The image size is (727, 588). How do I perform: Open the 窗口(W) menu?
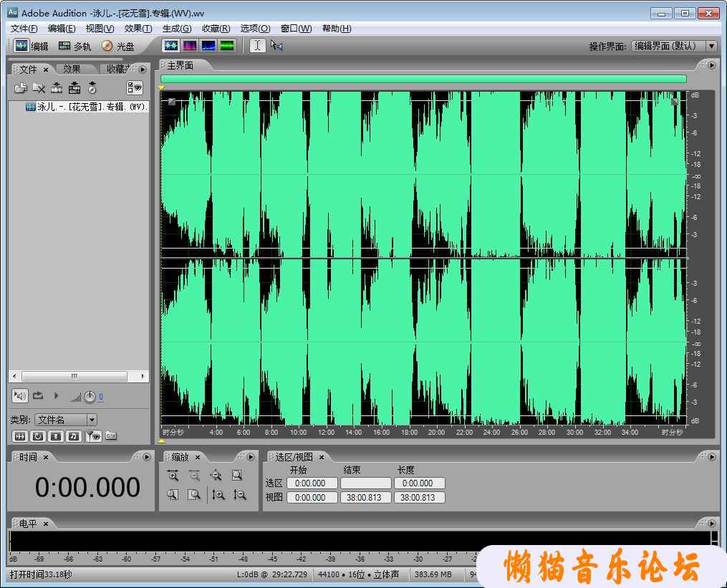pos(296,29)
